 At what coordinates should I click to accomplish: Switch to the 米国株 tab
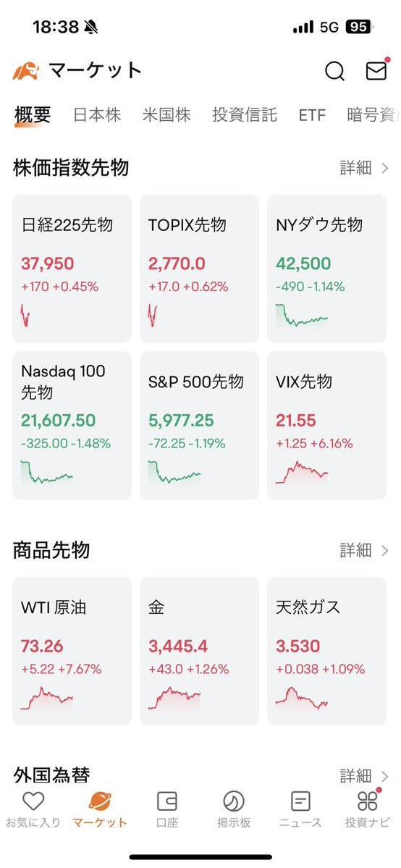pyautogui.click(x=166, y=114)
